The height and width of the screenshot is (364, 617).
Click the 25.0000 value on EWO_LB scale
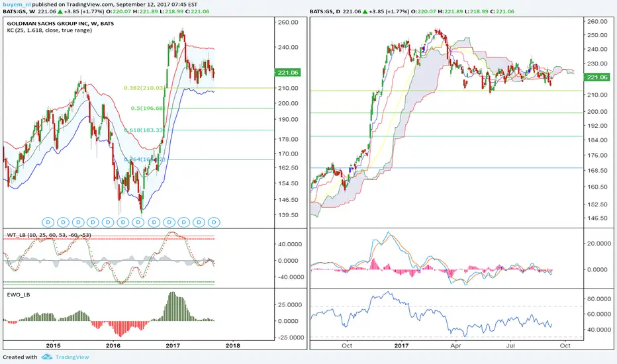click(291, 304)
